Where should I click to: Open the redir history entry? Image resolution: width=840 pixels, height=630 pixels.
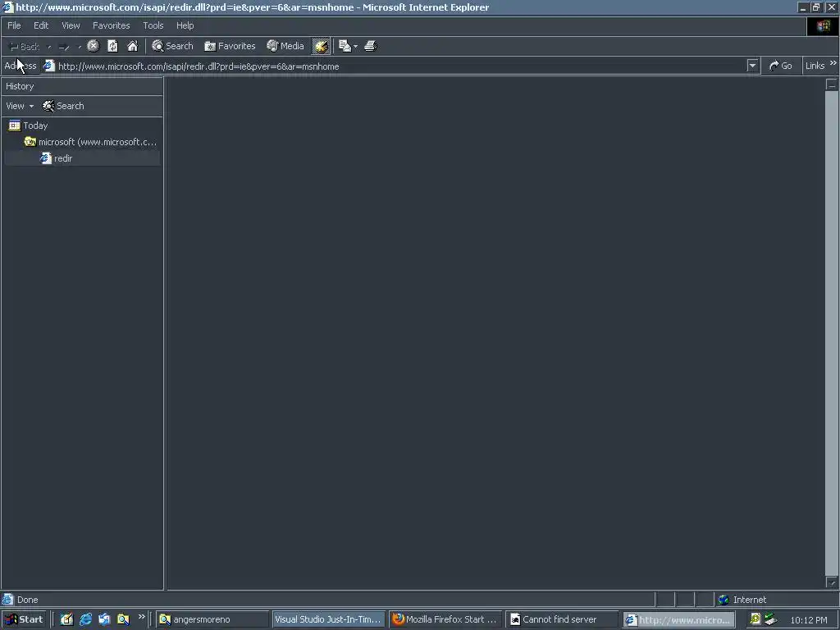point(57,158)
